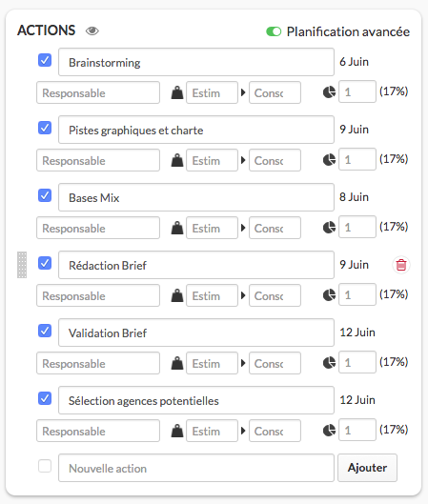The width and height of the screenshot is (428, 504).
Task: Focus the Nouvelle action text field
Action: coord(196,468)
